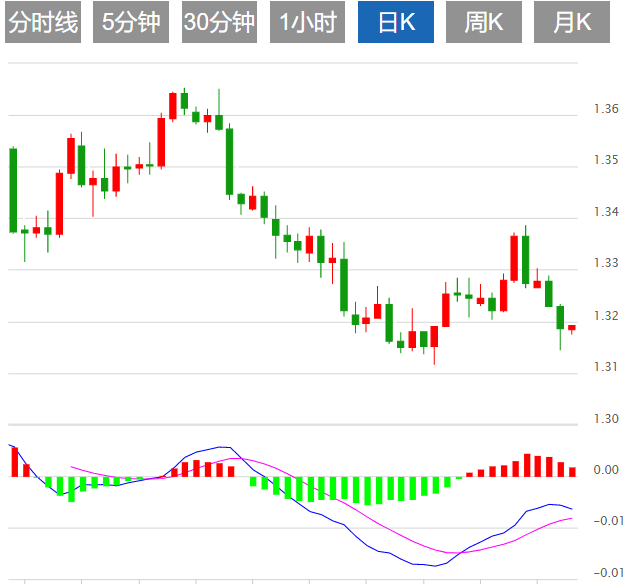The width and height of the screenshot is (637, 584).
Task: Click the 1.32 price axis label
Action: pos(606,316)
